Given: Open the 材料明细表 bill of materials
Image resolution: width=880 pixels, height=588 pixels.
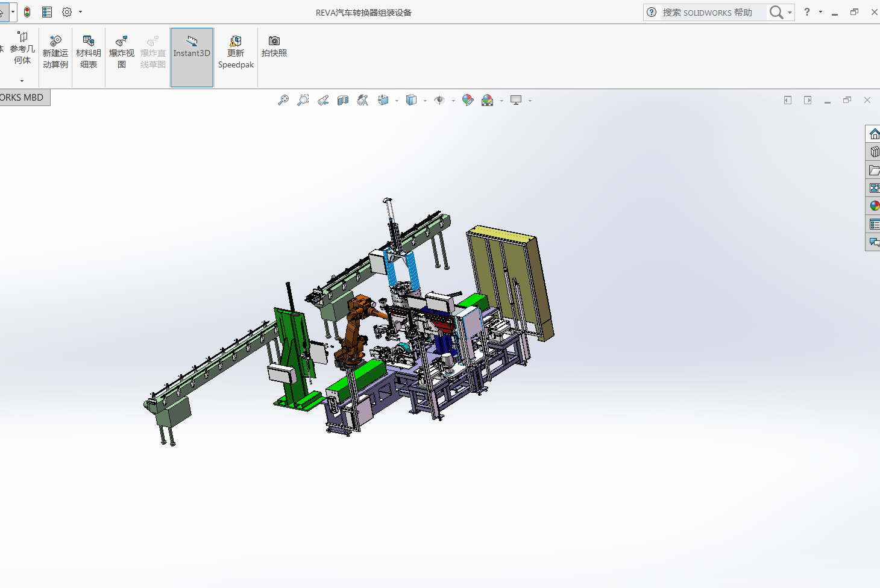Looking at the screenshot, I should point(89,52).
